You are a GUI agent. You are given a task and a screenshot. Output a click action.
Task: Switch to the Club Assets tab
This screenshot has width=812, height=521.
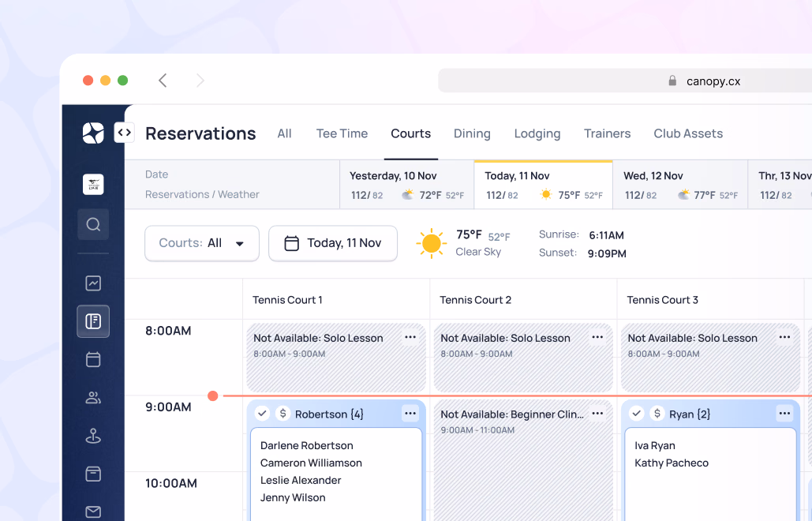pos(688,133)
